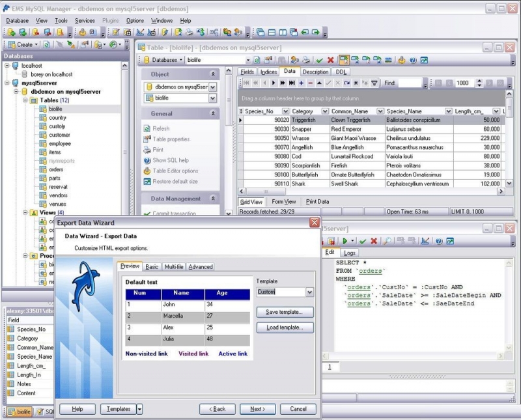Click Next in Export Data Wizard
Screen dimensions: 521x420
tap(257, 409)
